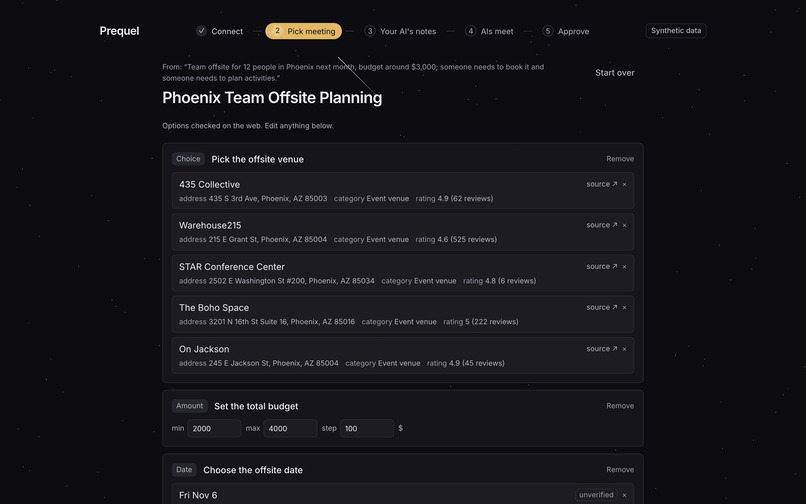Click the Amount type tag
806x504 pixels.
[190, 406]
